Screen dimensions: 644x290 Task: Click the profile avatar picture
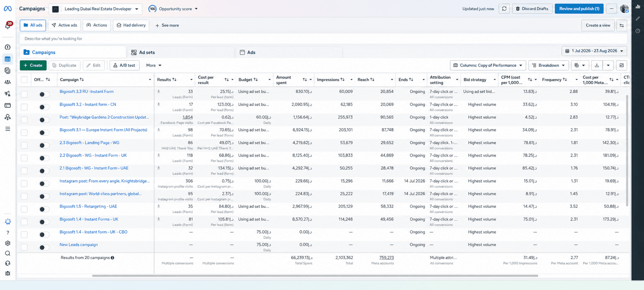[x=624, y=9]
